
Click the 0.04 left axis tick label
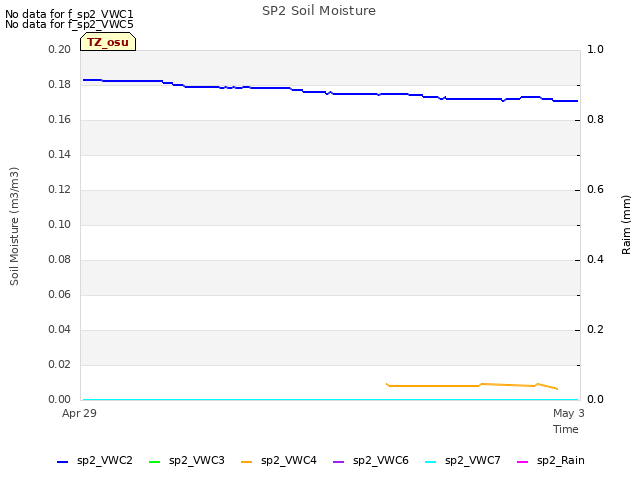point(60,329)
